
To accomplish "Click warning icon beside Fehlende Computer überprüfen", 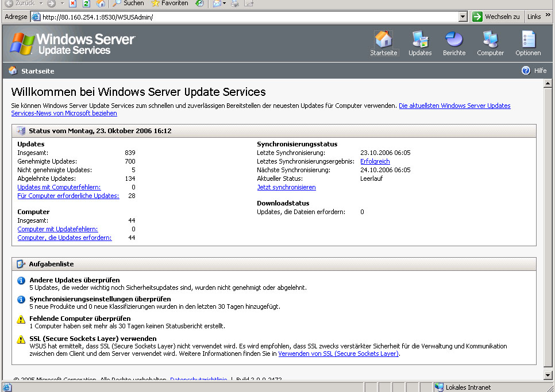I will tap(21, 320).
